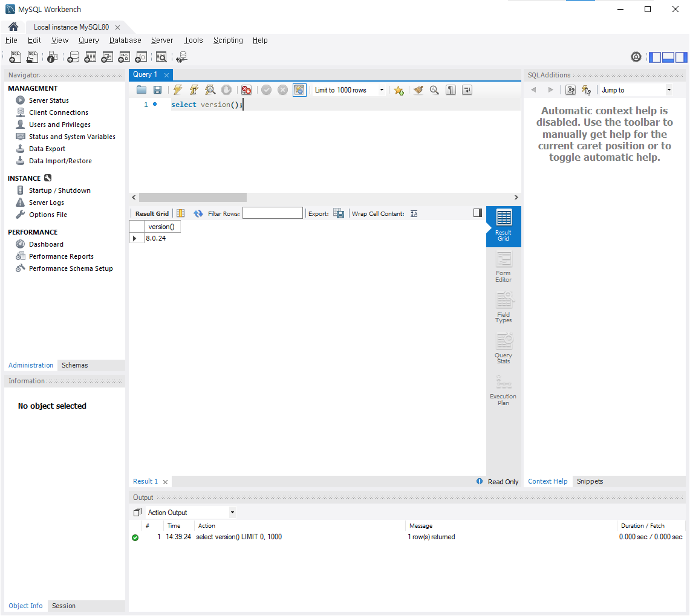
Task: Stop query execution hand icon
Action: point(226,89)
